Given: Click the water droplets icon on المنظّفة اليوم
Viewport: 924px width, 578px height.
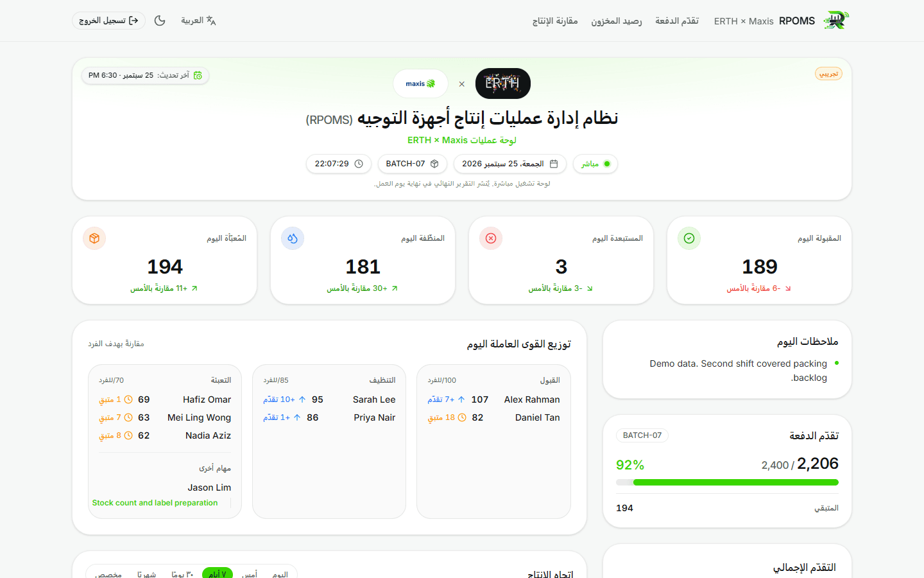Looking at the screenshot, I should (293, 238).
